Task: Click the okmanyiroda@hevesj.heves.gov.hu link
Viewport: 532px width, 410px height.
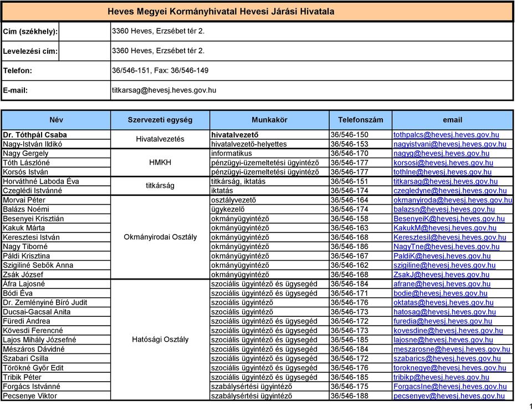Action: tap(453, 200)
